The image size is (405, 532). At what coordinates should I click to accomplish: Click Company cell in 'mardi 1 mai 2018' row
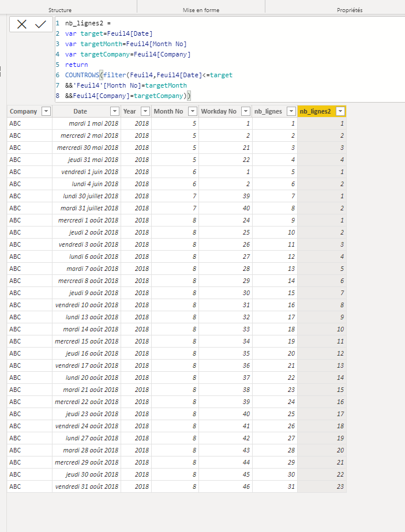29,123
